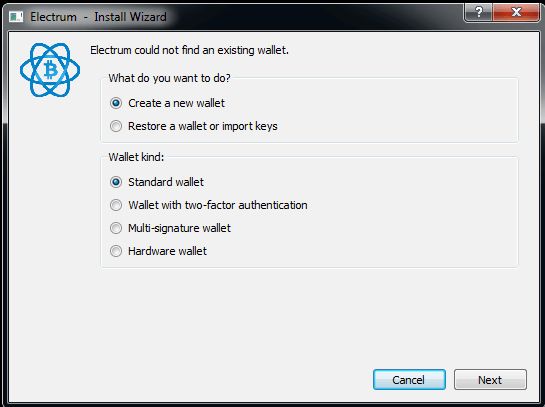Click the What do you want to do heading
This screenshot has height=407, width=545.
[x=169, y=78]
